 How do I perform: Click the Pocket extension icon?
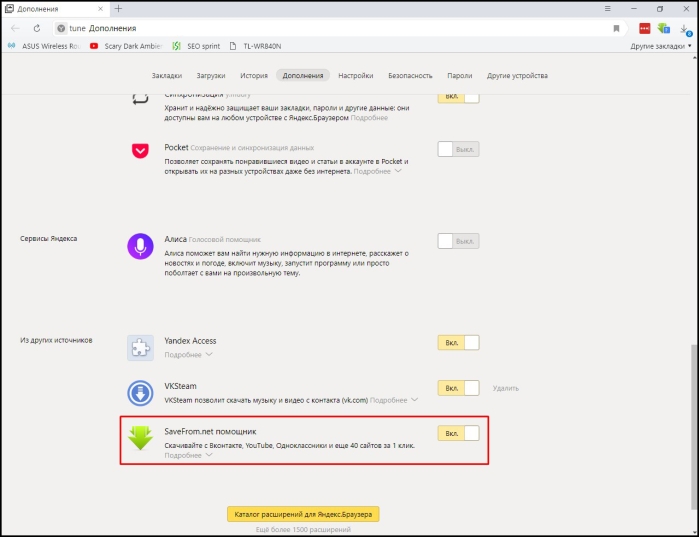[x=140, y=151]
